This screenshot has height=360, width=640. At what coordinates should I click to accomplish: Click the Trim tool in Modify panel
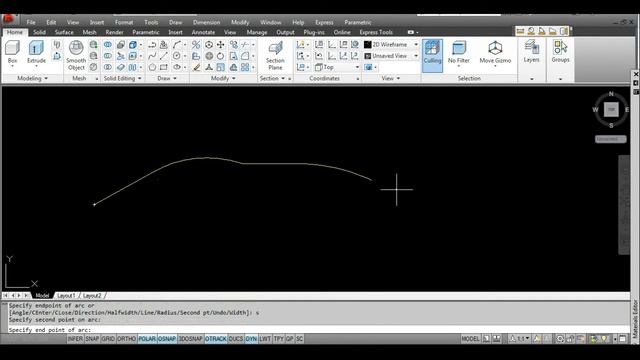(245, 44)
